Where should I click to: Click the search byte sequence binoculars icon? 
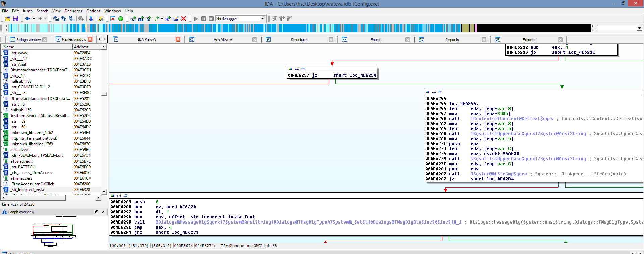71,19
